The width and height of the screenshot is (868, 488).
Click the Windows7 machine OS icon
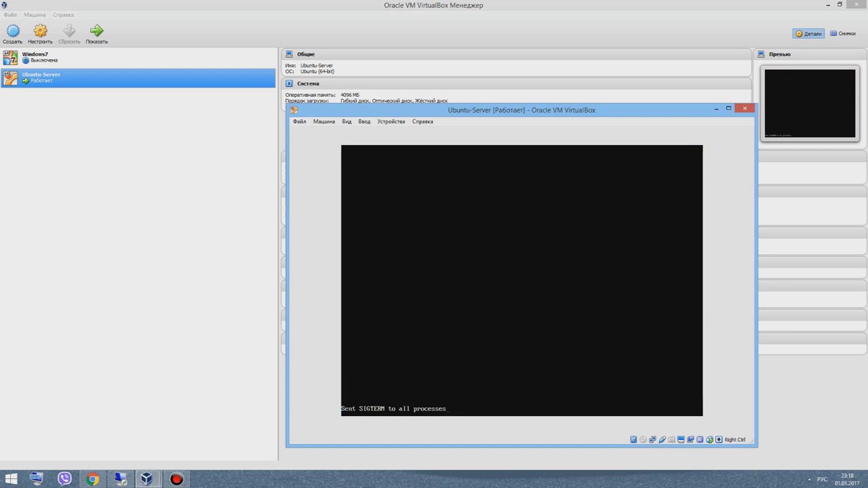click(10, 58)
